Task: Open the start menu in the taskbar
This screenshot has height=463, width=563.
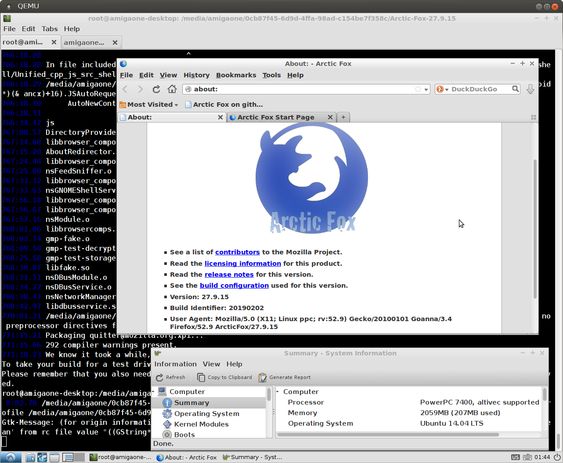Action: tap(10, 457)
